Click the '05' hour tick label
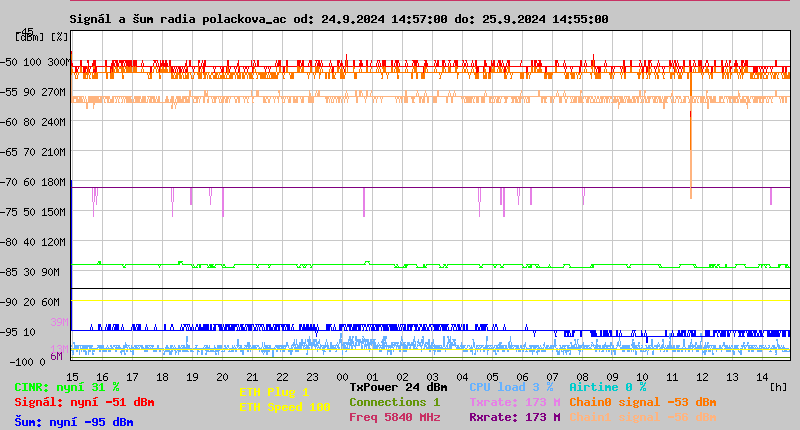800x430 pixels. click(x=492, y=377)
